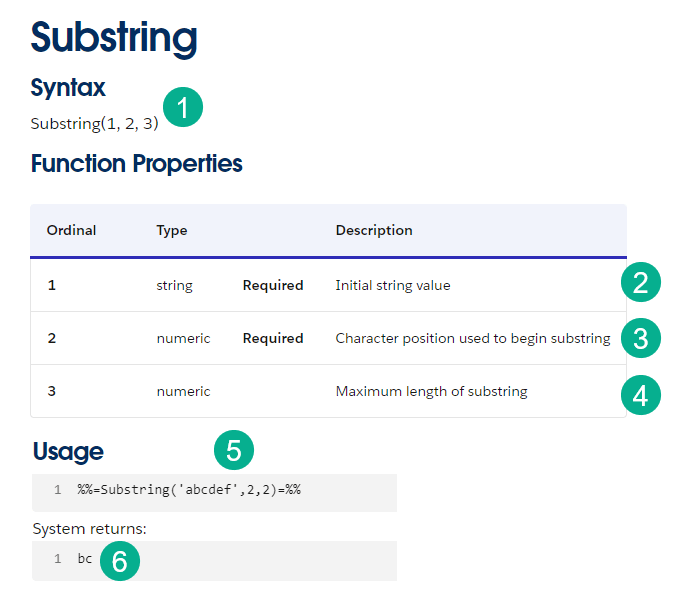Image resolution: width=680 pixels, height=594 pixels.
Task: Click the 'bc' output code block
Action: (x=85, y=559)
